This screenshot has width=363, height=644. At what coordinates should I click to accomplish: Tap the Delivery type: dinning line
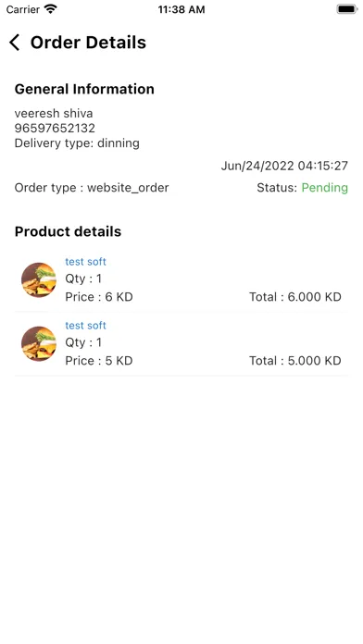[x=77, y=142]
